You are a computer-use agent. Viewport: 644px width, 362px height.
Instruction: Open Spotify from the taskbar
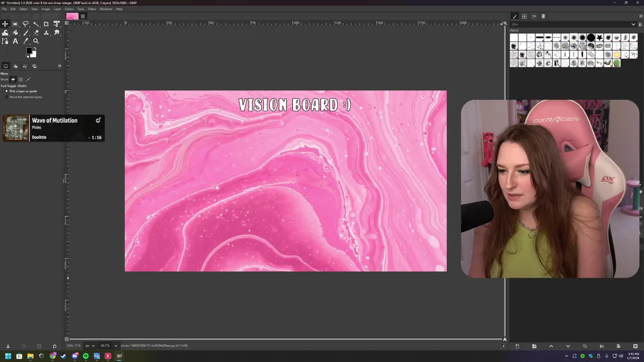point(86,356)
